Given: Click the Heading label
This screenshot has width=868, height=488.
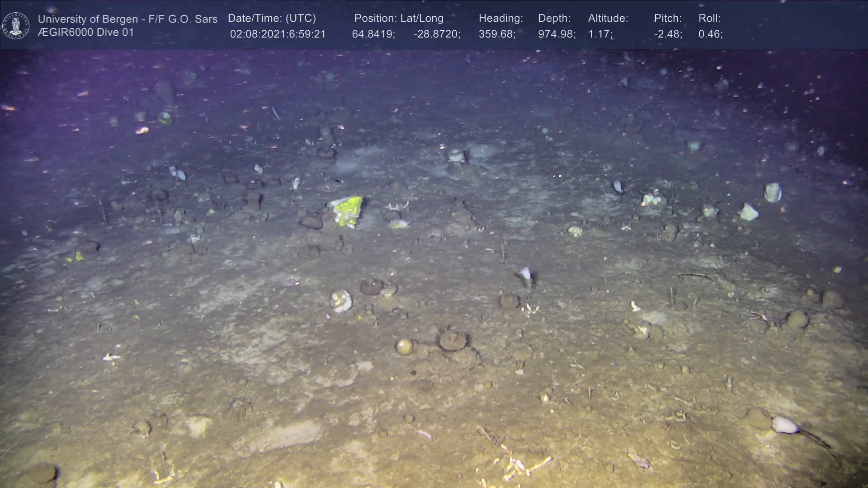Looking at the screenshot, I should coord(500,19).
